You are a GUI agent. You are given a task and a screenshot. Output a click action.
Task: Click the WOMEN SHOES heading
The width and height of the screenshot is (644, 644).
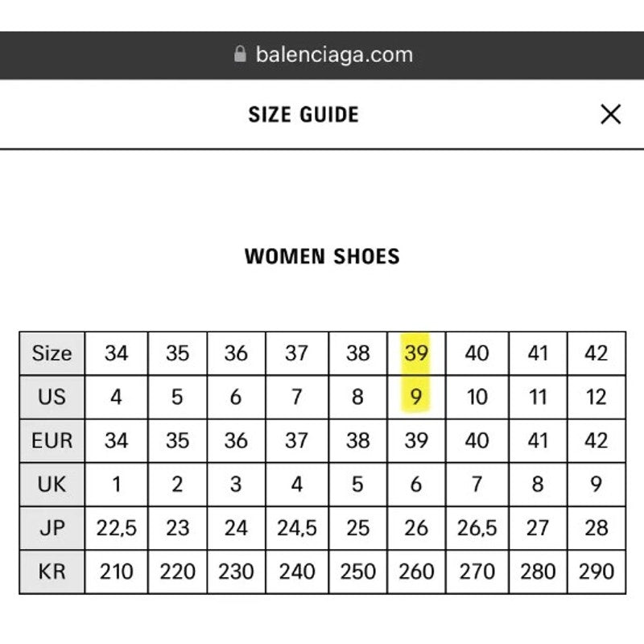click(x=322, y=256)
